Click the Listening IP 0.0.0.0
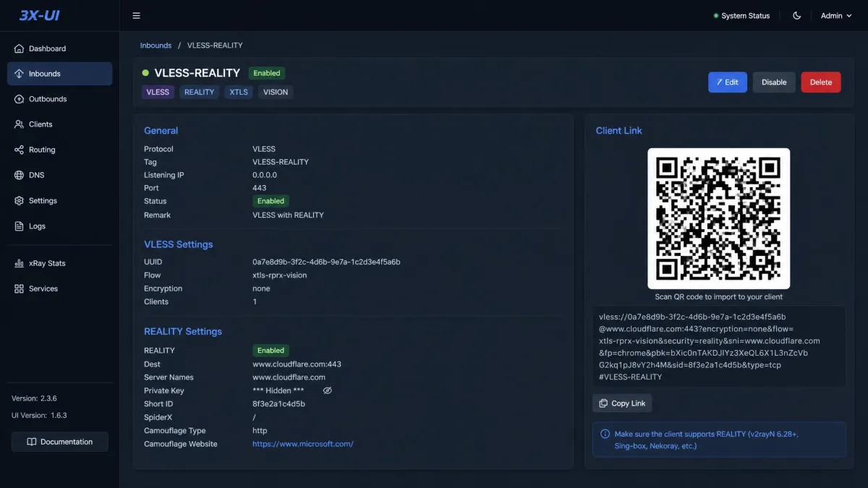This screenshot has height=488, width=868. [265, 175]
